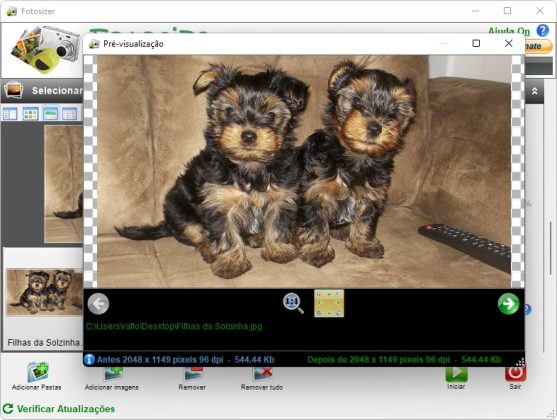The image size is (557, 420).
Task: Click the 1:1 actual size magnifier
Action: click(x=293, y=303)
